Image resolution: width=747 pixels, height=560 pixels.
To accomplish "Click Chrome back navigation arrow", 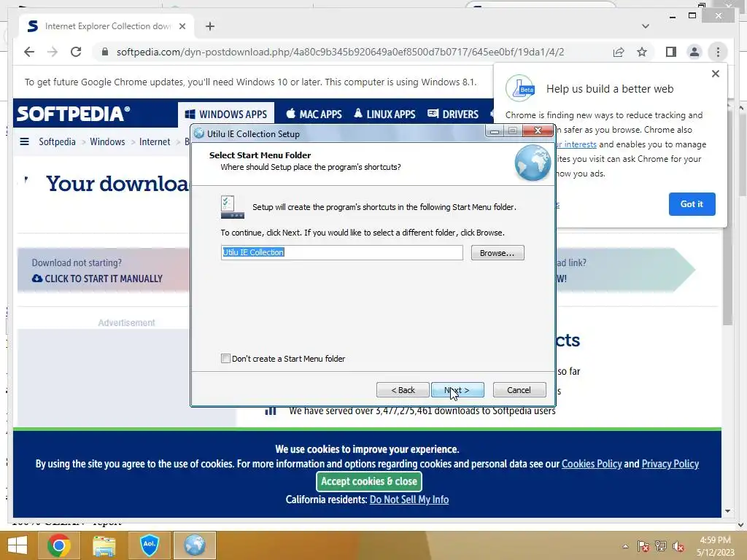I will pos(29,52).
